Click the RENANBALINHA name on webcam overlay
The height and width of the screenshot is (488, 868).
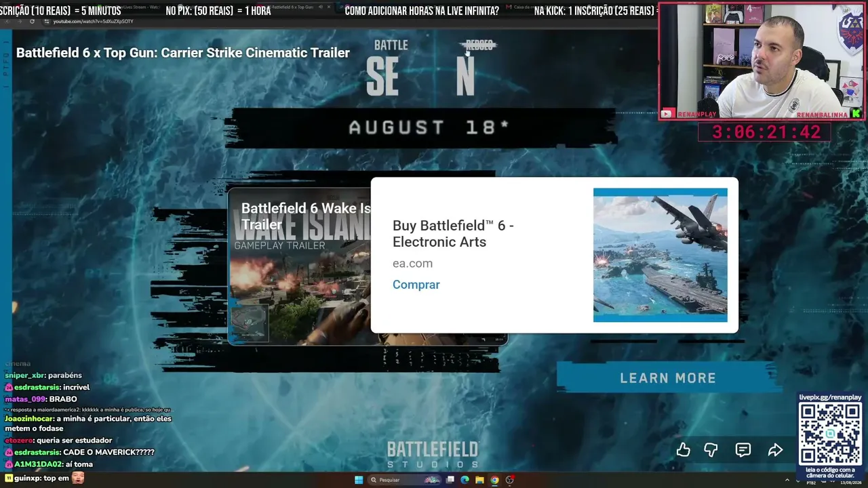pyautogui.click(x=823, y=115)
